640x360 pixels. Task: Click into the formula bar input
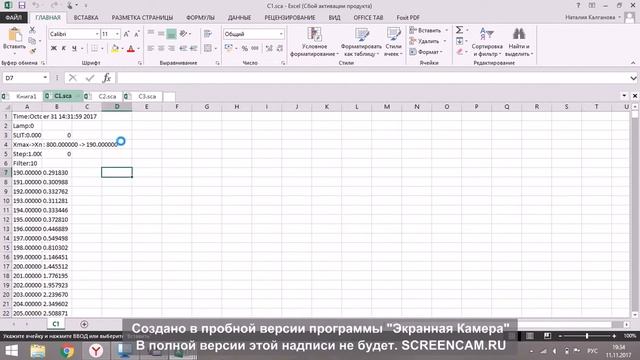coord(374,78)
